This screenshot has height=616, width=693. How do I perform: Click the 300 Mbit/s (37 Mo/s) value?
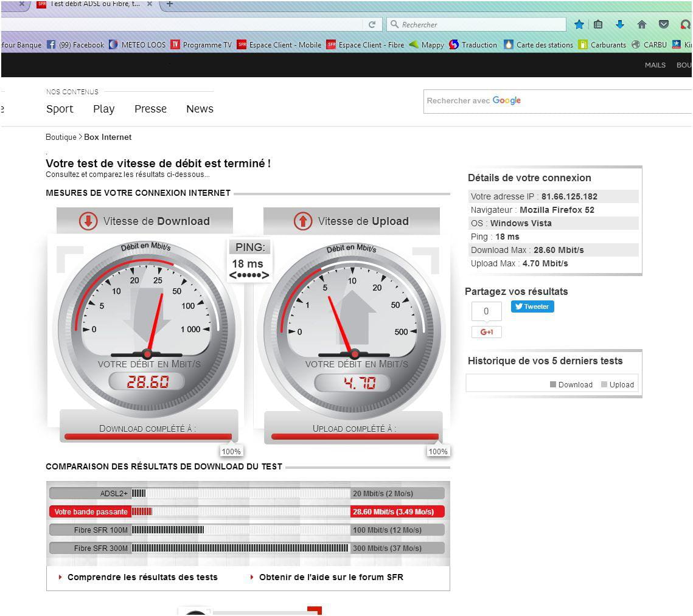387,548
